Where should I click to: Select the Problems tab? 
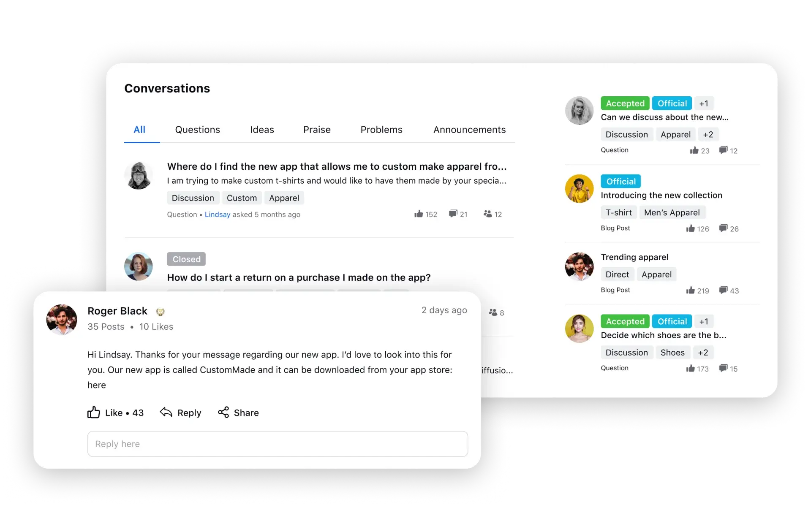click(x=381, y=130)
